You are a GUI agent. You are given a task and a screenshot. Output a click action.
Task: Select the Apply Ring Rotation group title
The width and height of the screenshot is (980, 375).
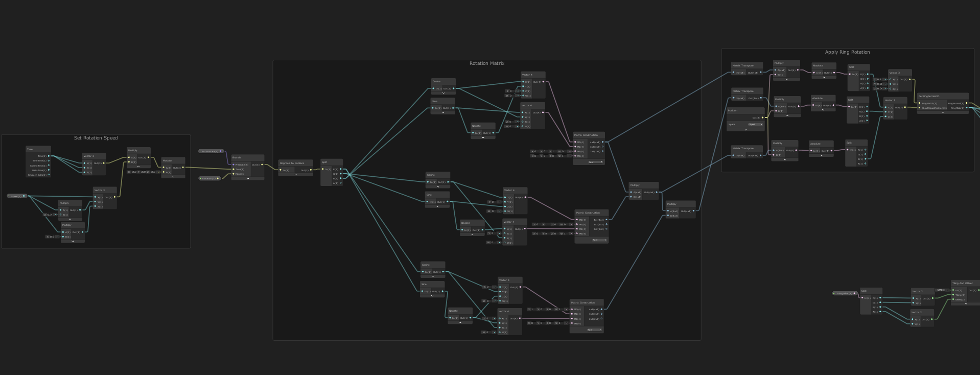point(847,52)
